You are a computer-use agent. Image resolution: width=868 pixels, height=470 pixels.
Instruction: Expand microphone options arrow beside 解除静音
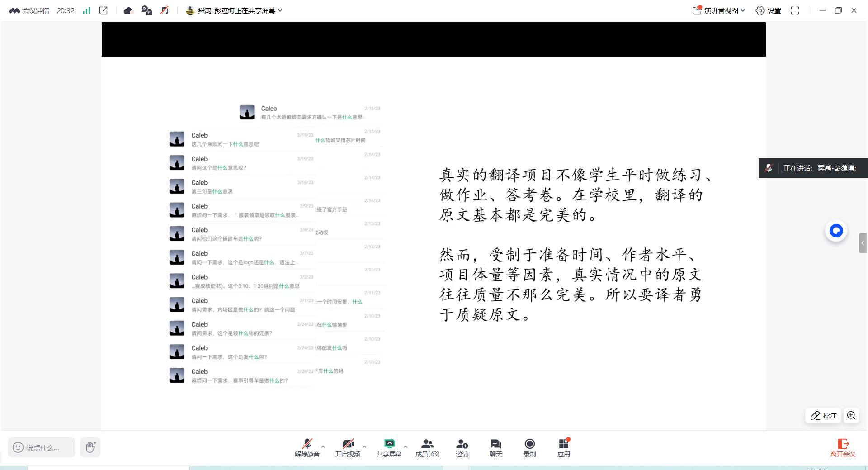coord(323,446)
